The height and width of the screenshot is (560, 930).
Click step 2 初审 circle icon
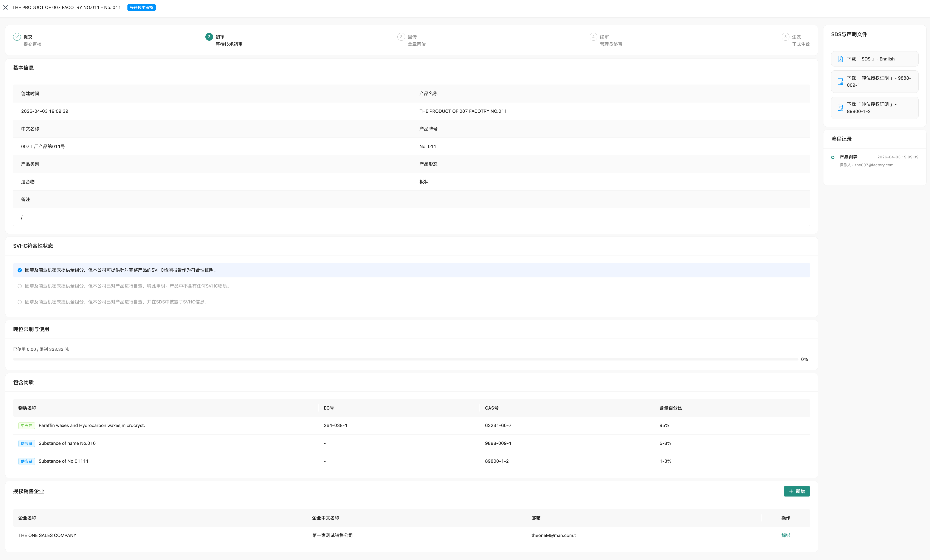(209, 37)
